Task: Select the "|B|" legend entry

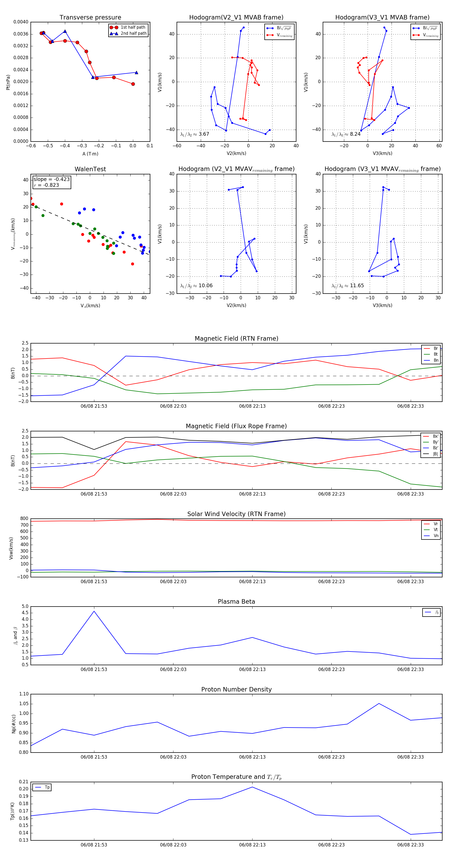Action: tap(431, 454)
